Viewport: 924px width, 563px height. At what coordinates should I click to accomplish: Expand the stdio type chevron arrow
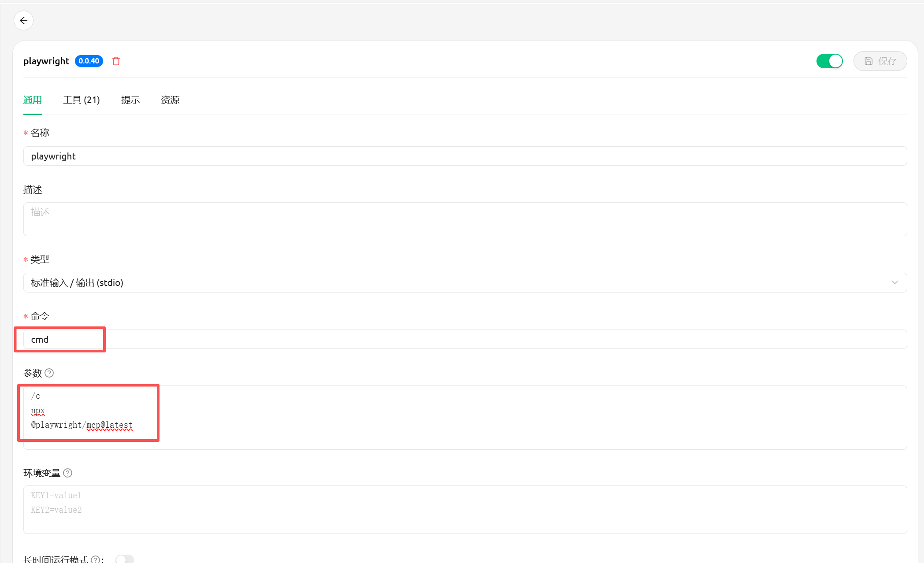[x=894, y=283]
